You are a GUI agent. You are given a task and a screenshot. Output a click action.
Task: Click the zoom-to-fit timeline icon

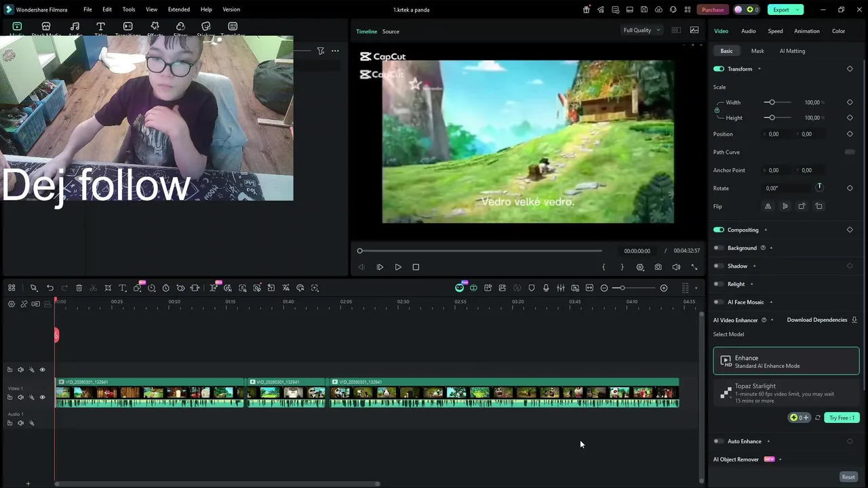coord(589,288)
